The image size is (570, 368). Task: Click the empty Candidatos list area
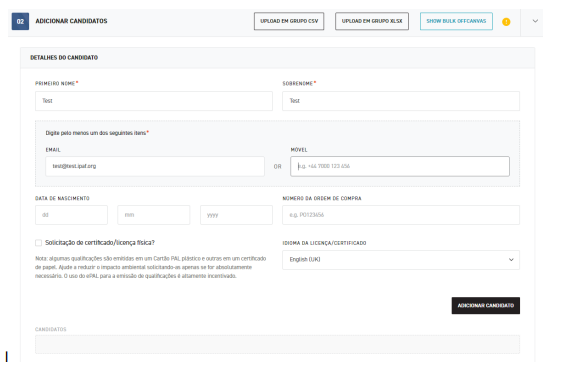[x=277, y=344]
